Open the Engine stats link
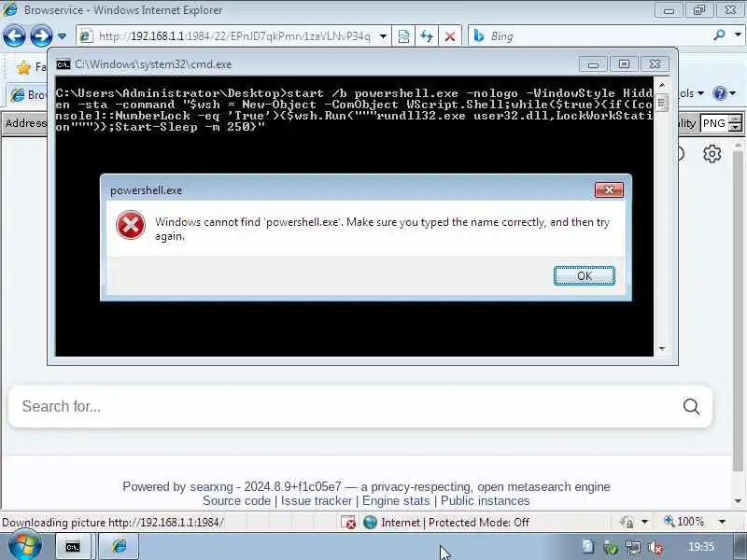 coord(396,501)
